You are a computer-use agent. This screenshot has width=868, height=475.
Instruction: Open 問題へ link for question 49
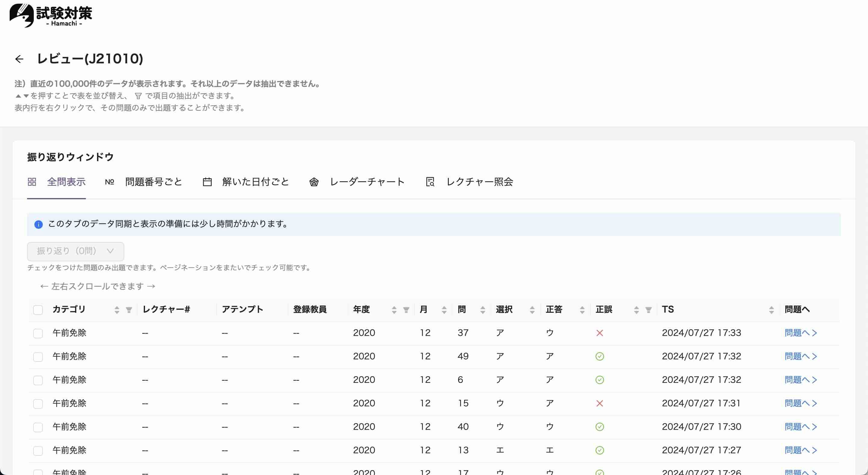800,356
